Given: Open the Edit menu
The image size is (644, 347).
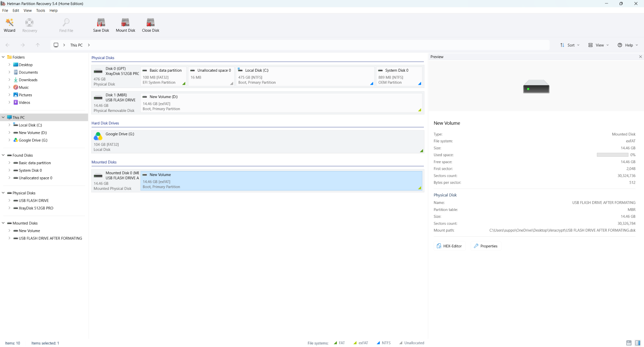Looking at the screenshot, I should 16,10.
